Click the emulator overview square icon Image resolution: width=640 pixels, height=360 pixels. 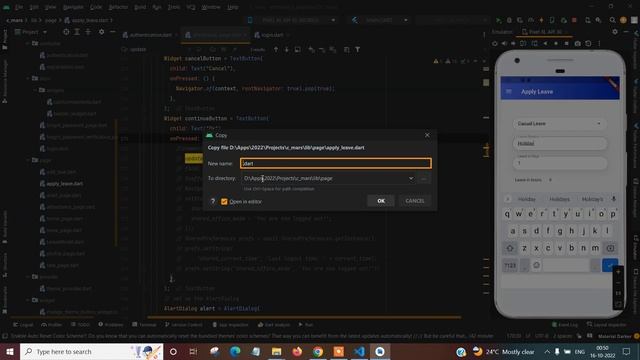pos(567,44)
